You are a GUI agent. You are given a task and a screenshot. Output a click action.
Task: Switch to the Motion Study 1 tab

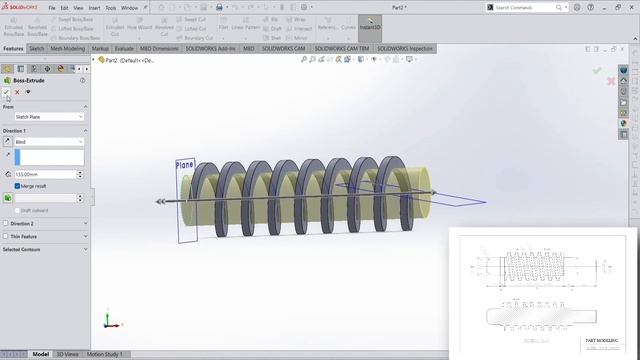(x=104, y=354)
